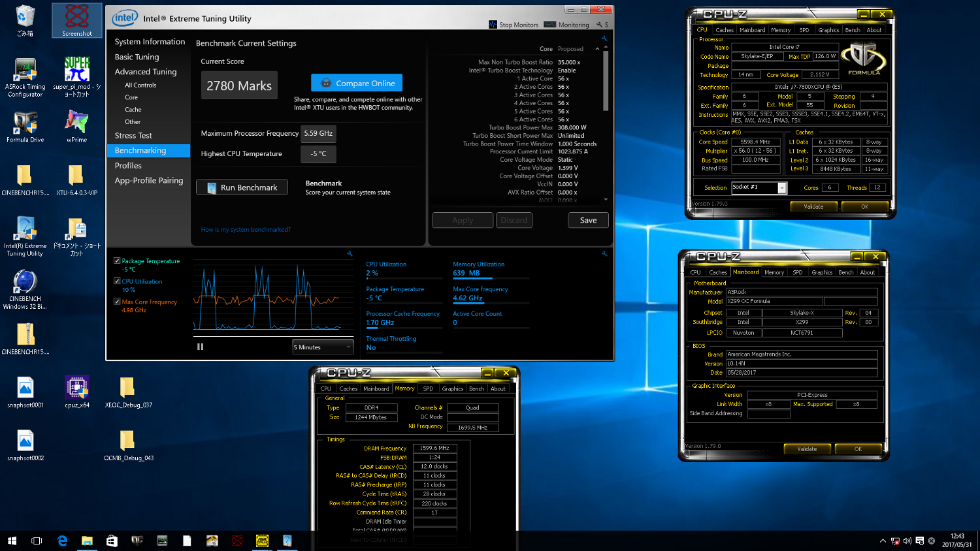Open the Recycle Bin desktop icon
Screen dimensions: 980x551
click(x=25, y=20)
